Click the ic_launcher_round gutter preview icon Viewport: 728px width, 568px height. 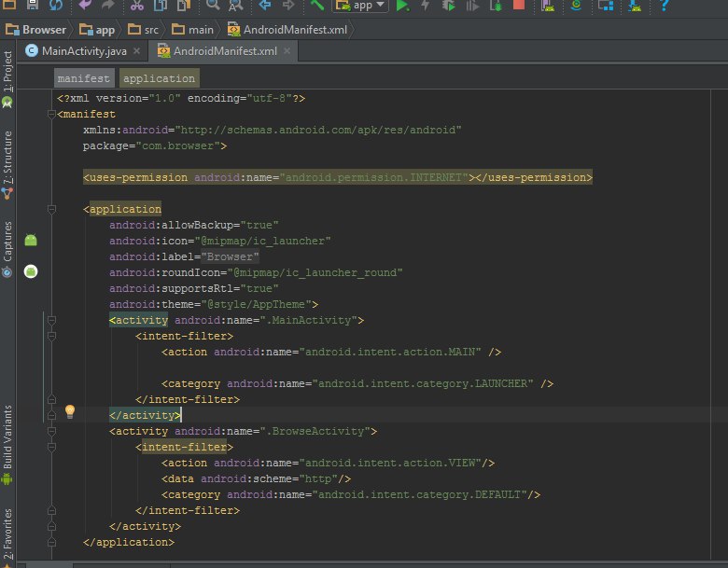point(31,271)
